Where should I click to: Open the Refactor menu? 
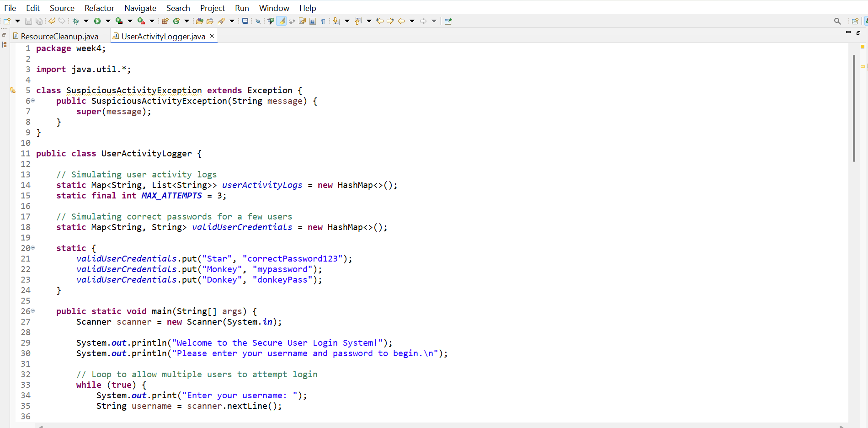coord(99,8)
